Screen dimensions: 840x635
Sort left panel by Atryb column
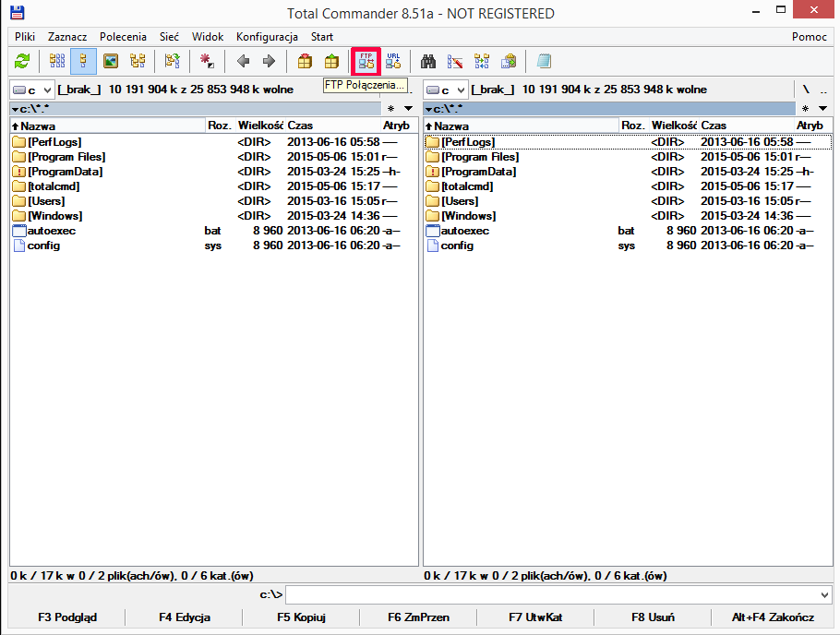399,126
